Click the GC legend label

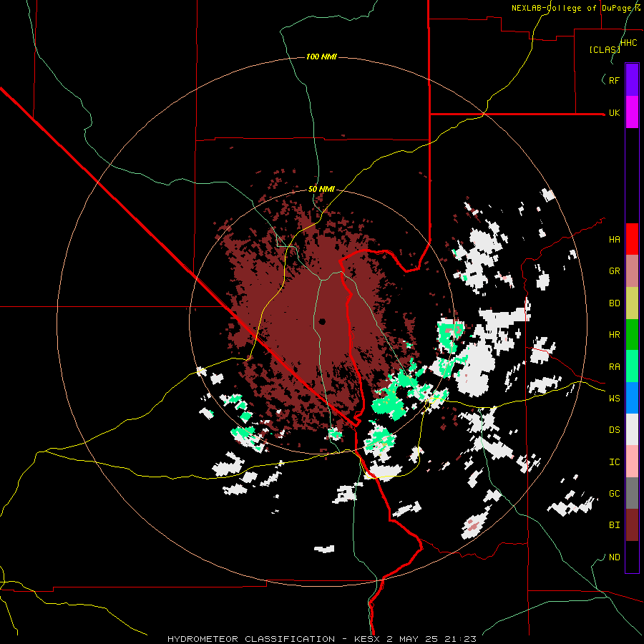[x=614, y=494]
